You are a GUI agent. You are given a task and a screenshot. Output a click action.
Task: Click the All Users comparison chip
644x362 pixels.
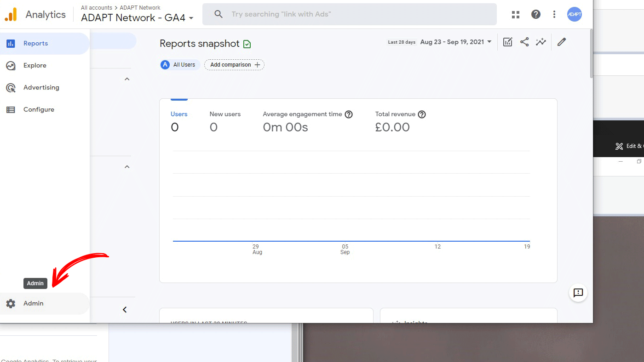(x=180, y=65)
